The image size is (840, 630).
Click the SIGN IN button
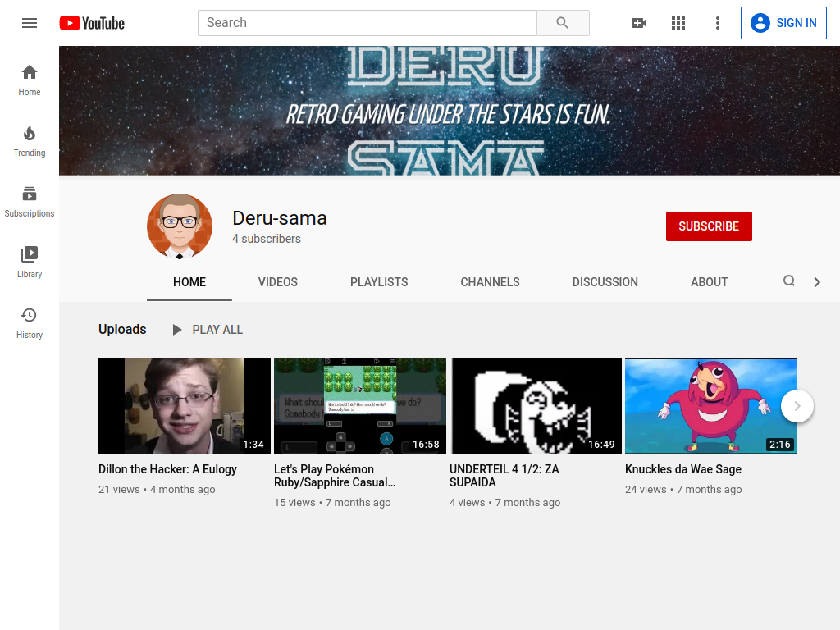pos(783,23)
